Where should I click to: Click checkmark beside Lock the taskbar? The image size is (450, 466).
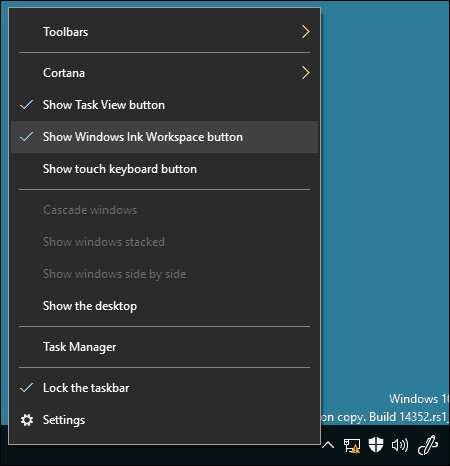(x=27, y=388)
